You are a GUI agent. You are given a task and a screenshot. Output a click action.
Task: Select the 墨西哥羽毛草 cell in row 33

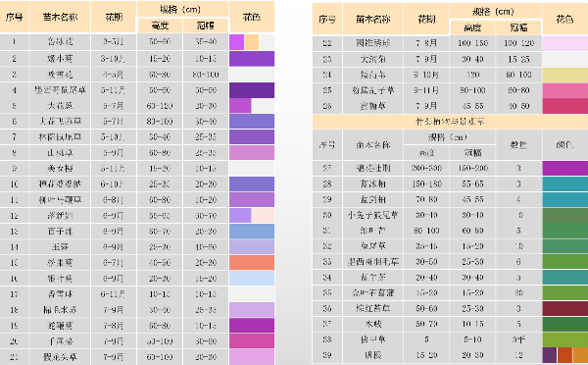click(x=372, y=261)
